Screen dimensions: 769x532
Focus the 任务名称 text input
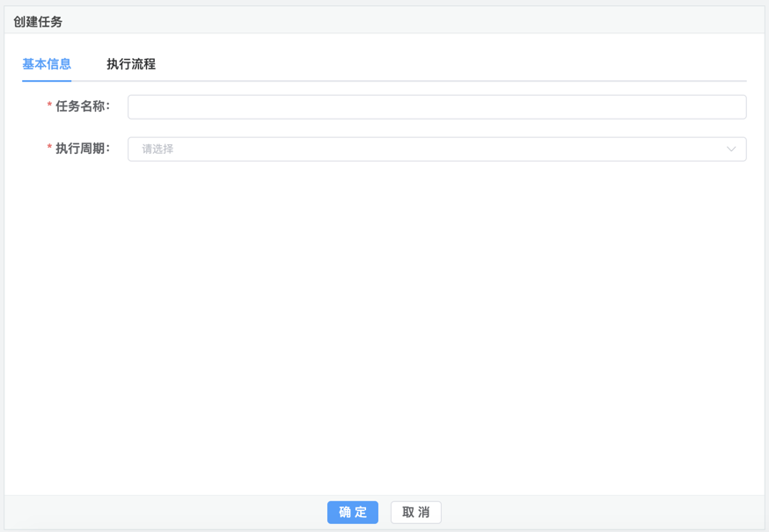pos(437,107)
